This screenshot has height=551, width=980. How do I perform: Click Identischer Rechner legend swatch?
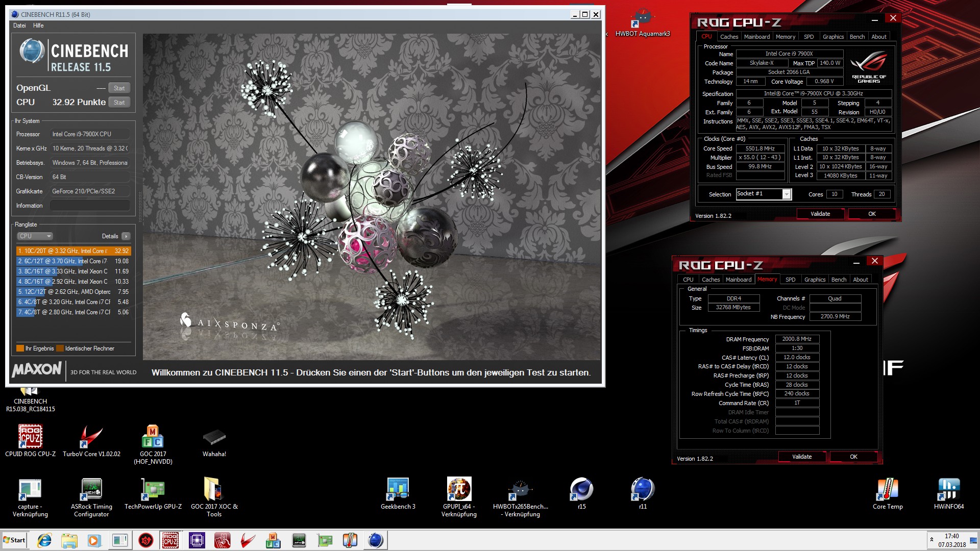(x=60, y=348)
